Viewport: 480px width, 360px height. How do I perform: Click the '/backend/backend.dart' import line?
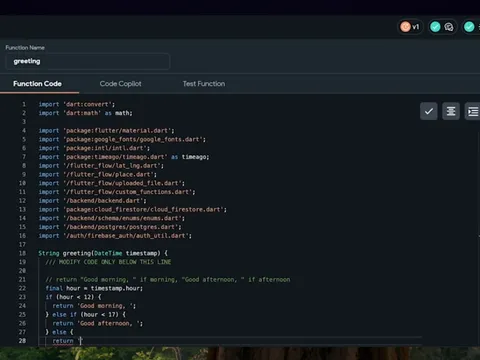[92, 201]
